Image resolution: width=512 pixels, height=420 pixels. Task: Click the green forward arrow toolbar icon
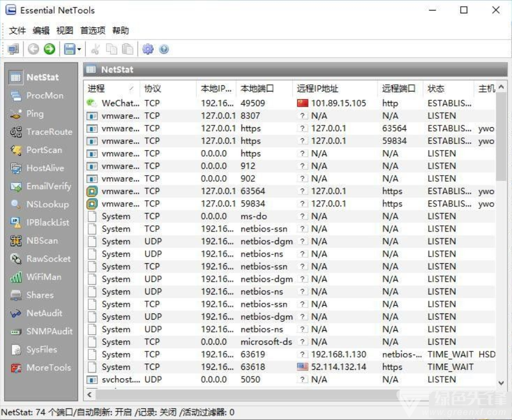pos(50,49)
